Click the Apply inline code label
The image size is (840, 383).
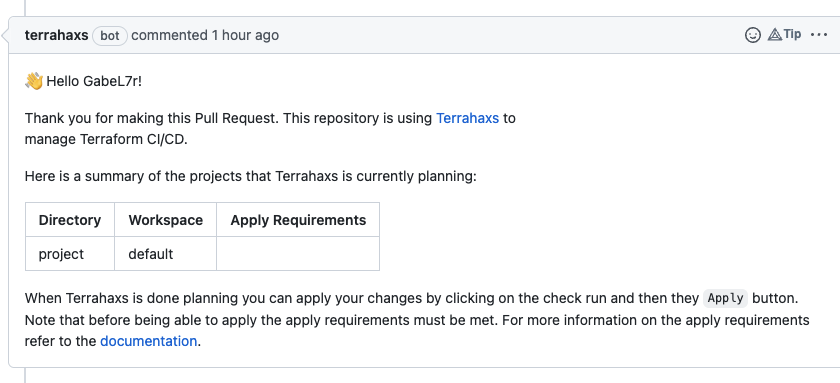(x=725, y=298)
